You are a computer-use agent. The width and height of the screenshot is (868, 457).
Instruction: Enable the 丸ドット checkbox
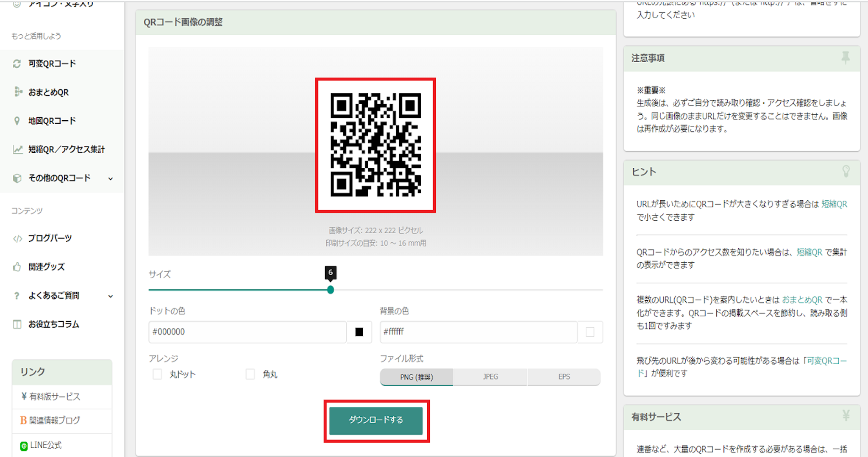point(157,374)
